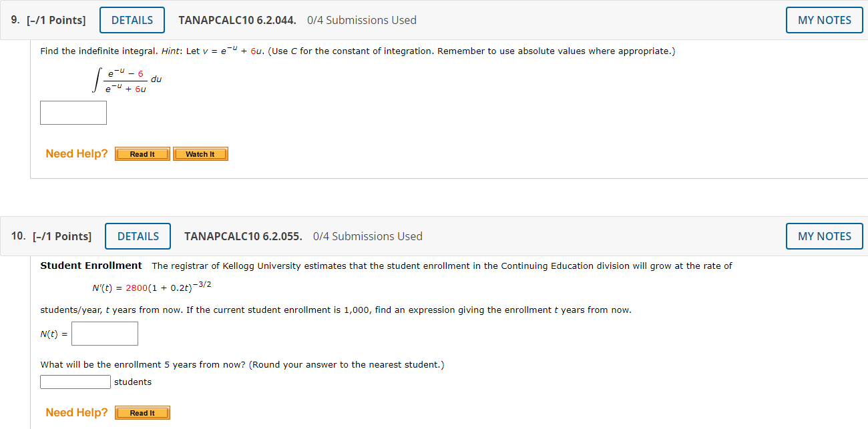Viewport: 868px width, 429px height.
Task: Open DETAILS for question 9
Action: point(132,19)
